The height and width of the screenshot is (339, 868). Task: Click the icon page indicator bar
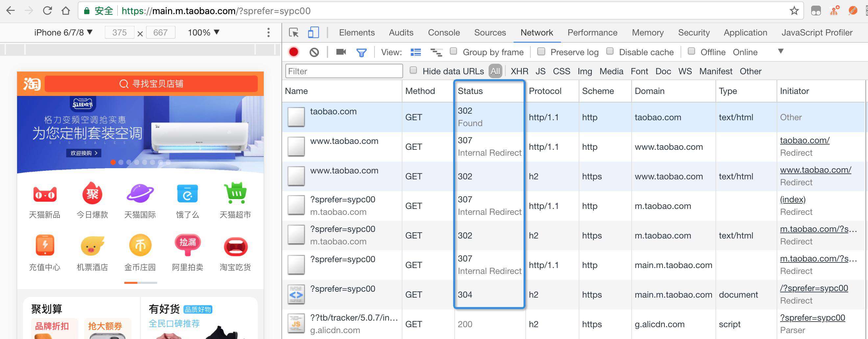click(140, 283)
